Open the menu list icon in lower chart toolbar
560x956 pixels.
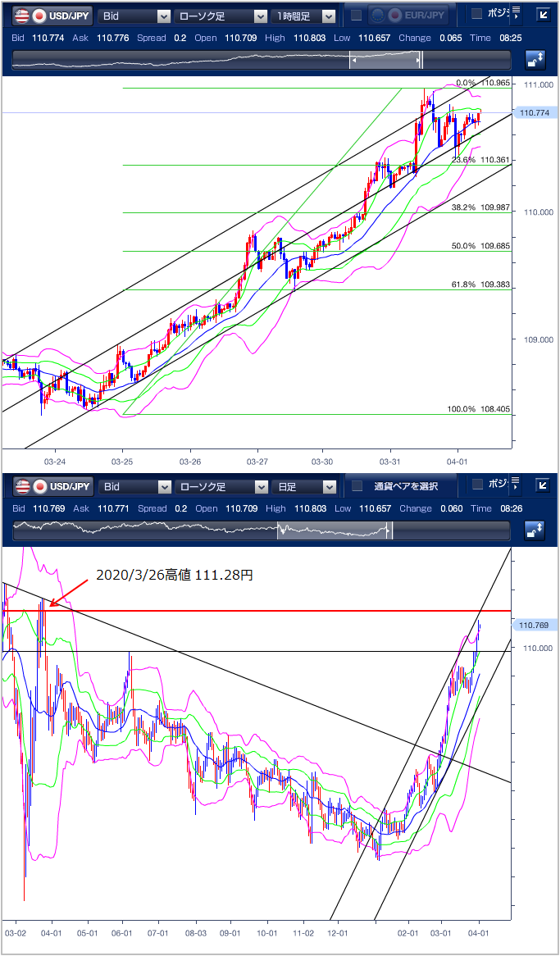(x=517, y=486)
